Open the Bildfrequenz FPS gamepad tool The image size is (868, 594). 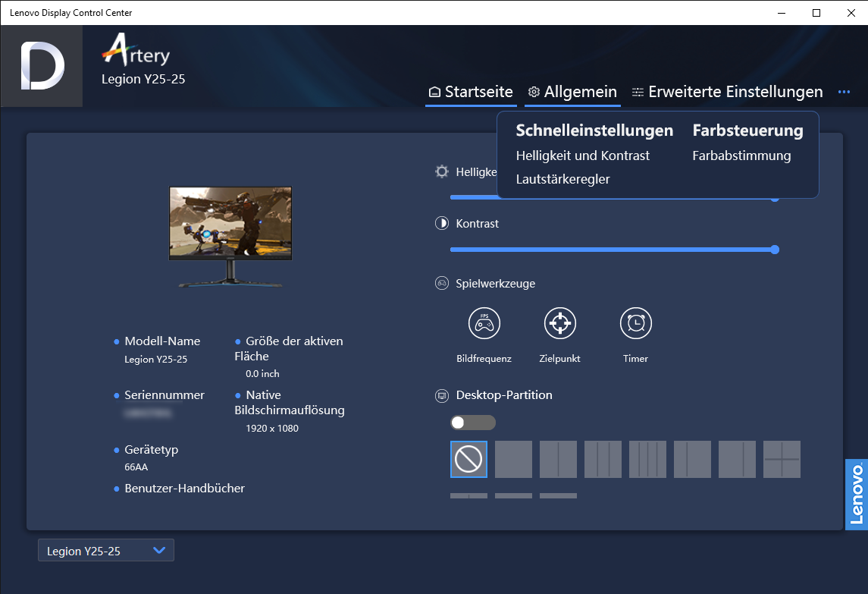click(484, 324)
